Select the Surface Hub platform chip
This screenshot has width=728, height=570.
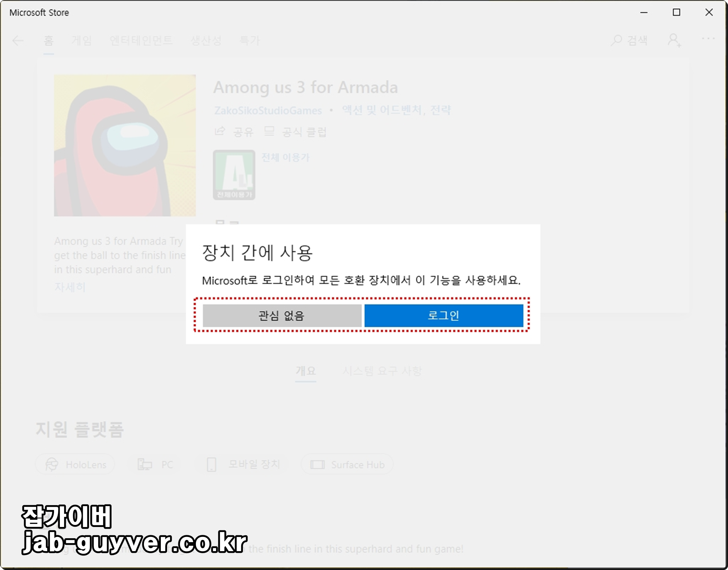click(347, 464)
